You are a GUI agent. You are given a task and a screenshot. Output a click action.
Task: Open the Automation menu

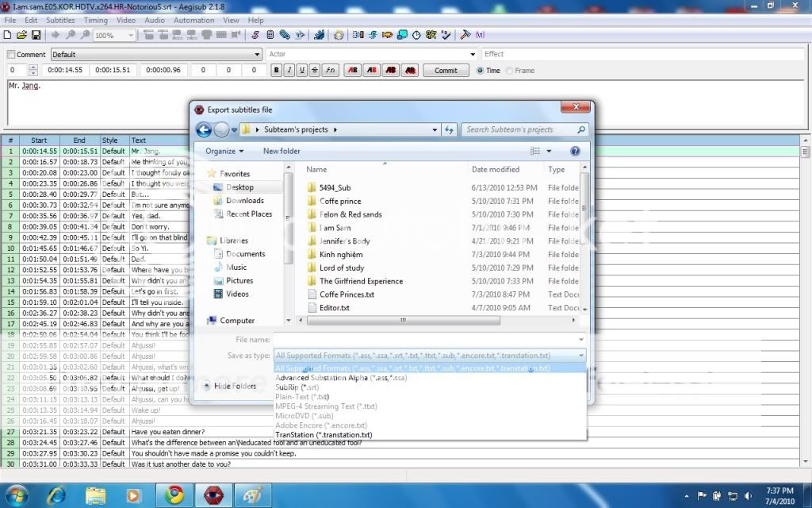[193, 20]
